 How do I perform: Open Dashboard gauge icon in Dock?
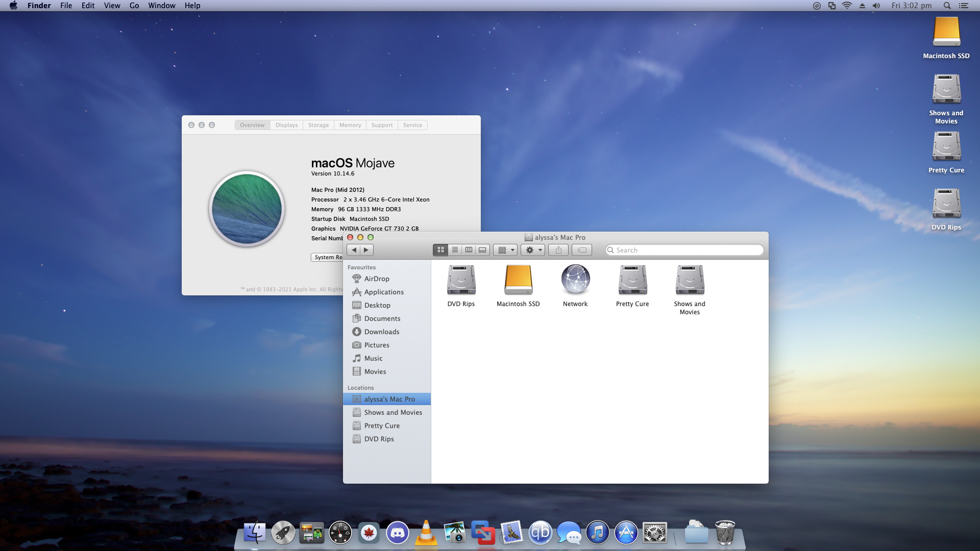click(x=340, y=533)
